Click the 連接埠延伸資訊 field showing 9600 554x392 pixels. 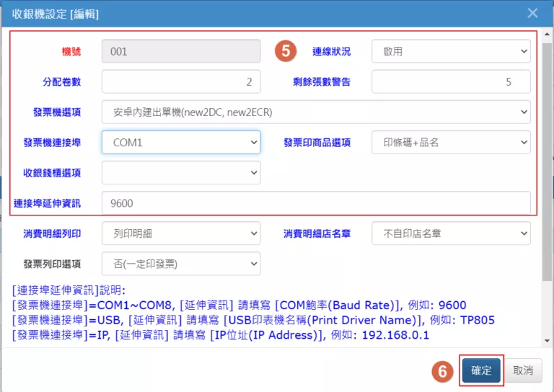click(316, 203)
